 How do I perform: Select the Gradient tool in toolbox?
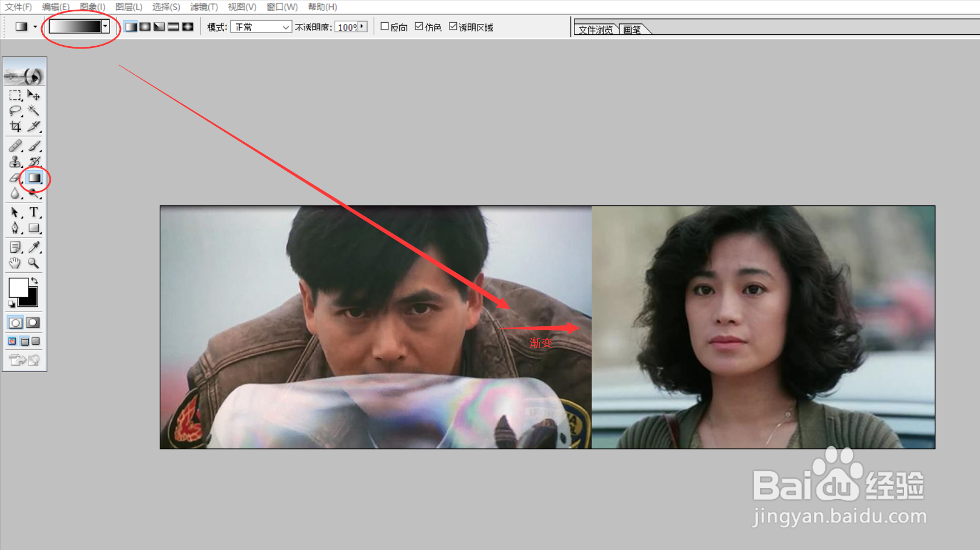click(34, 178)
